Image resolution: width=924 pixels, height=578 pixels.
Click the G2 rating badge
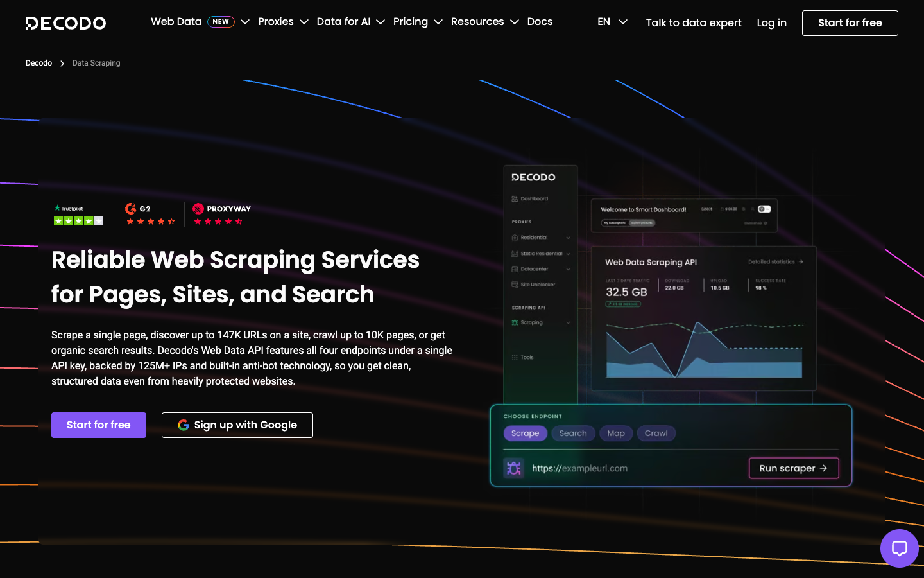150,215
